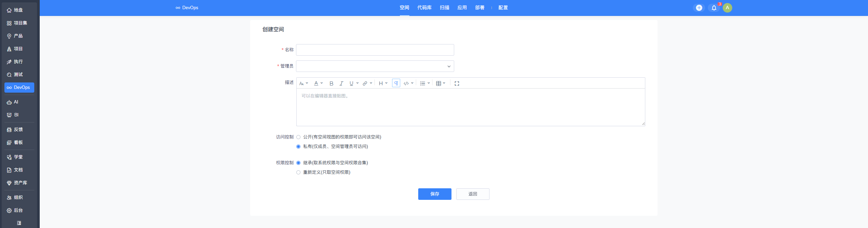The image size is (868, 228).
Task: Open the administrator dropdown
Action: pos(375,66)
